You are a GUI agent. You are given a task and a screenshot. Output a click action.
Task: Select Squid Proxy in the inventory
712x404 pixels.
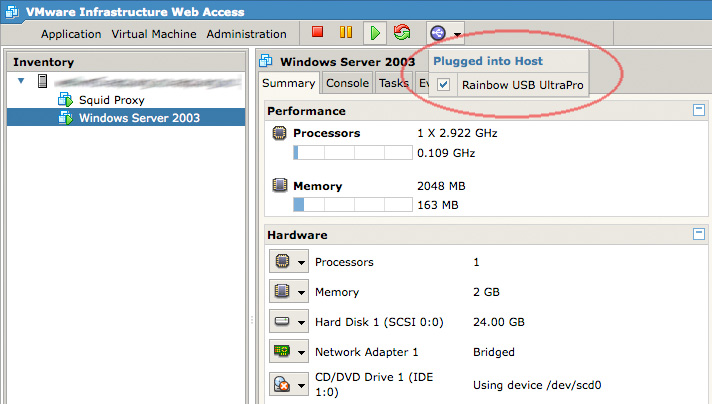112,100
